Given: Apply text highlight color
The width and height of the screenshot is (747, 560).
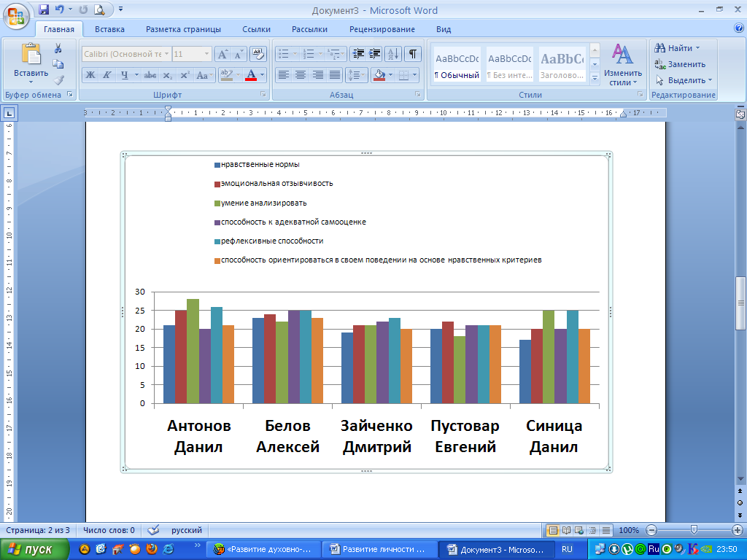Looking at the screenshot, I should point(226,75).
